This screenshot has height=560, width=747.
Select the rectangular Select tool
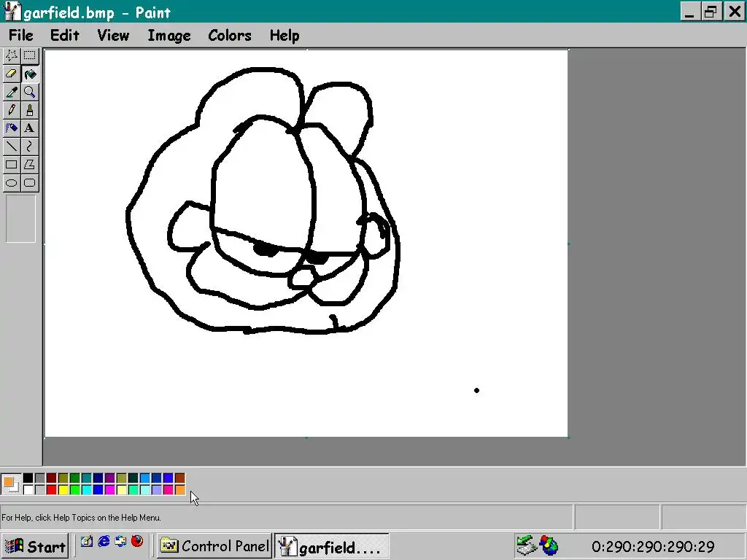point(29,55)
